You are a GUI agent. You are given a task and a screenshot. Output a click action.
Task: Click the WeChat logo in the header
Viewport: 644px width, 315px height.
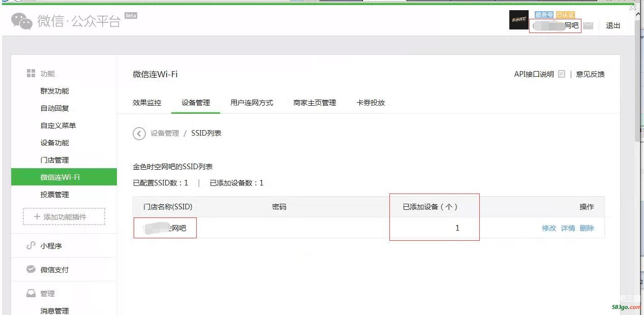click(x=22, y=21)
